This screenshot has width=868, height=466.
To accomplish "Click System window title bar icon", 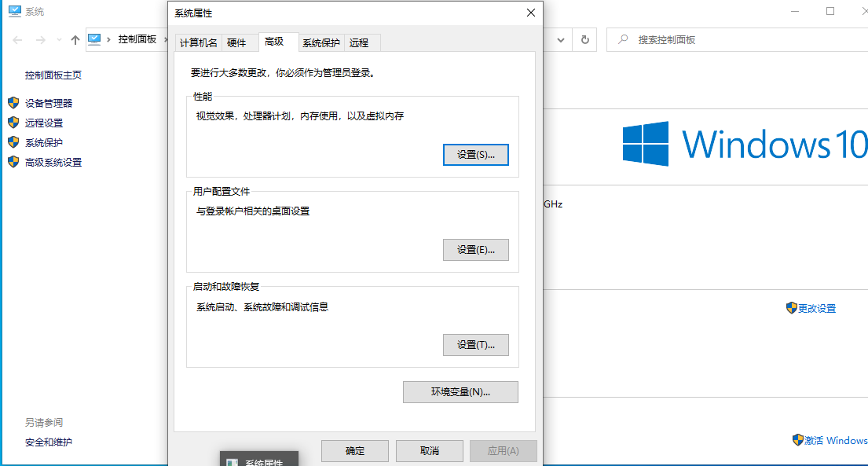I will [x=15, y=12].
